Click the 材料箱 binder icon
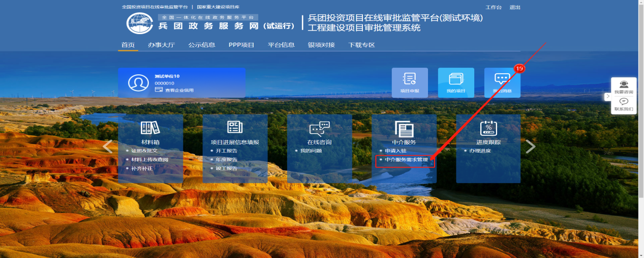 tap(150, 128)
